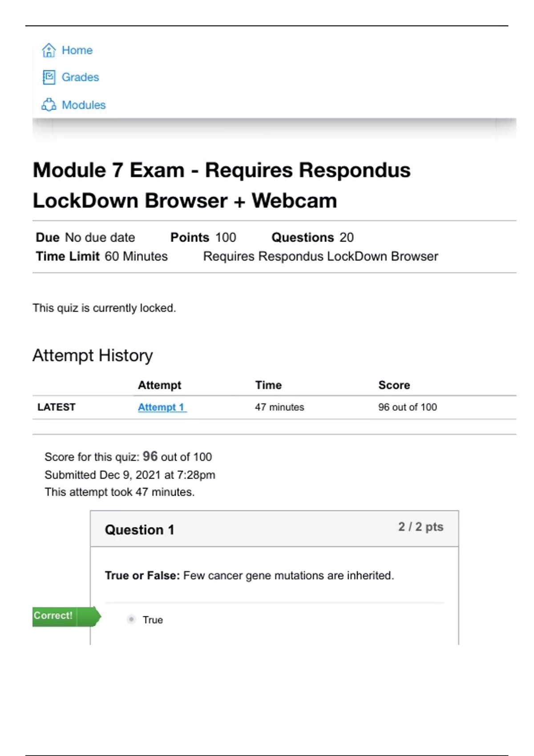Click the LATEST row label

coord(57,407)
